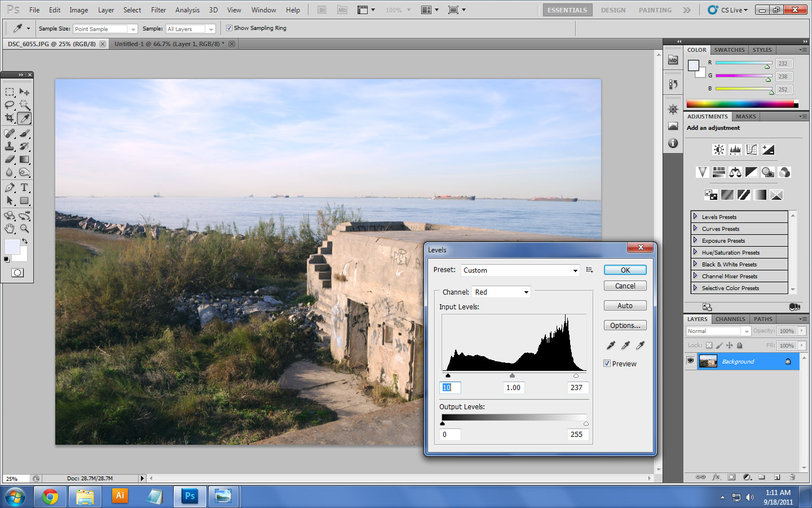Select the Zoom tool
The image size is (812, 508).
coord(24,229)
